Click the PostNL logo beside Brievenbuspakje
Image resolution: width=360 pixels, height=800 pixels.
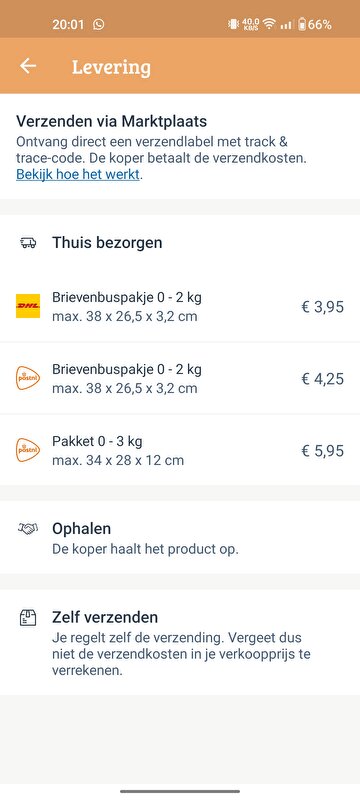click(x=28, y=378)
